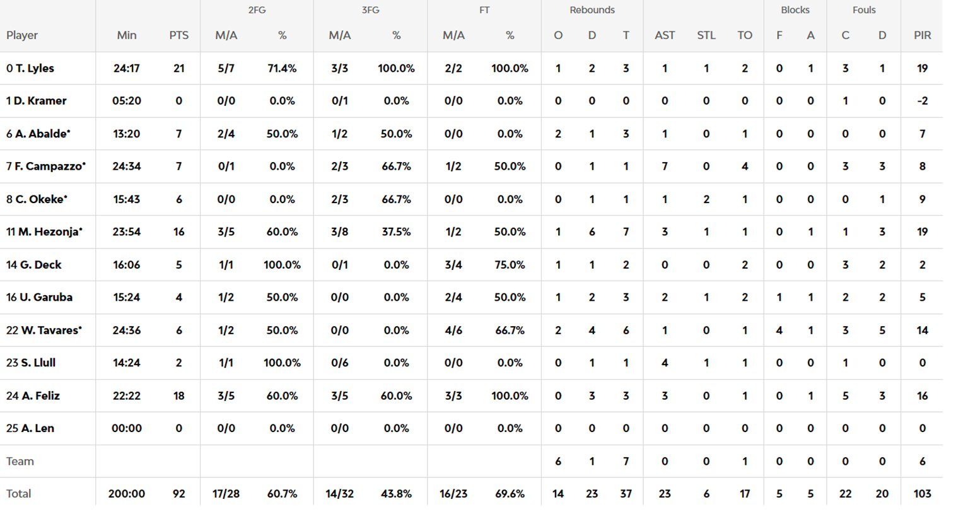Click the PTS column header
Viewport: 980px width, 526px height.
click(179, 35)
